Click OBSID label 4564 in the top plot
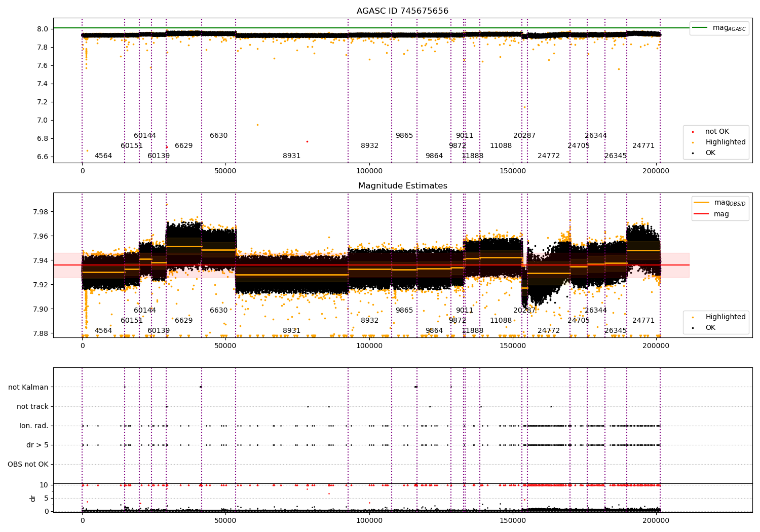This screenshot has height=532, width=760. click(x=103, y=156)
